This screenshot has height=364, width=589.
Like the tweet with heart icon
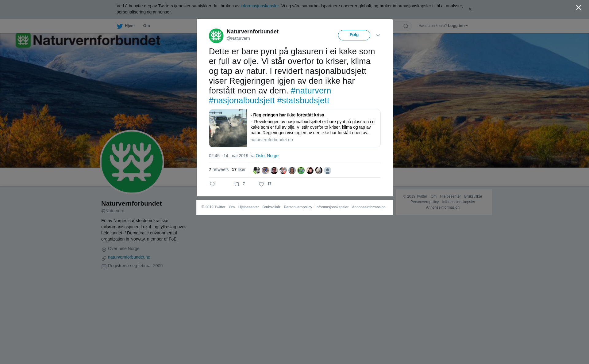point(261,184)
